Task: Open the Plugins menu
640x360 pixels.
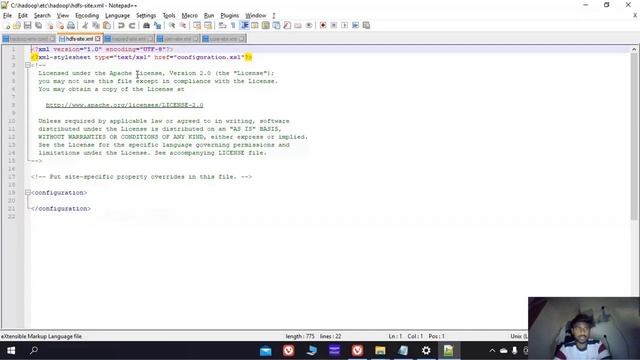Action: [x=229, y=16]
